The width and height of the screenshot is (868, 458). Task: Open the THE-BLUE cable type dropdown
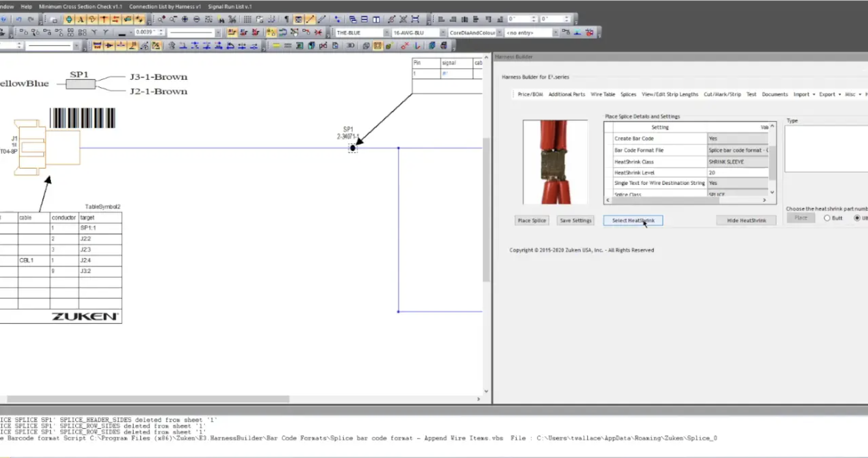pyautogui.click(x=386, y=33)
